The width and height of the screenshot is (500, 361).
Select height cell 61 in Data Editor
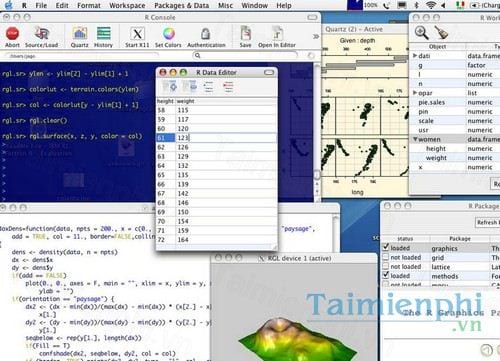point(166,138)
